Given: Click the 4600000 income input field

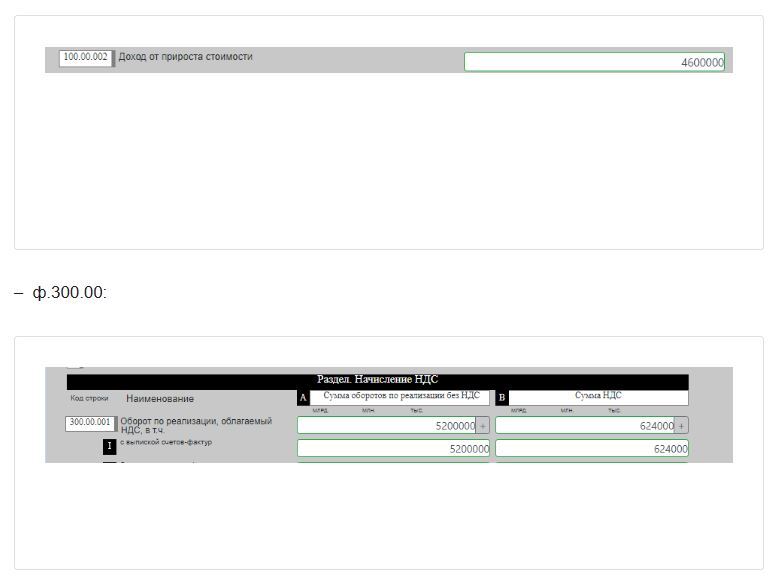Looking at the screenshot, I should tap(594, 62).
